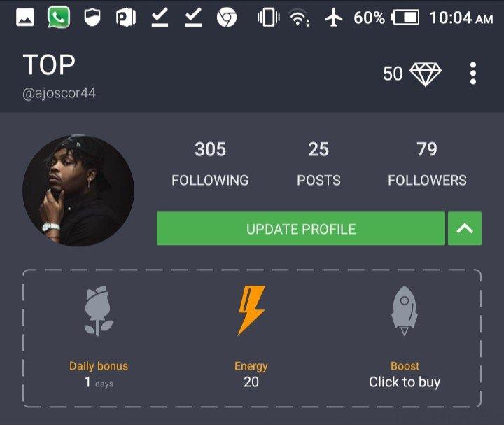Open the circular profile picture
This screenshot has width=504, height=425.
point(78,190)
